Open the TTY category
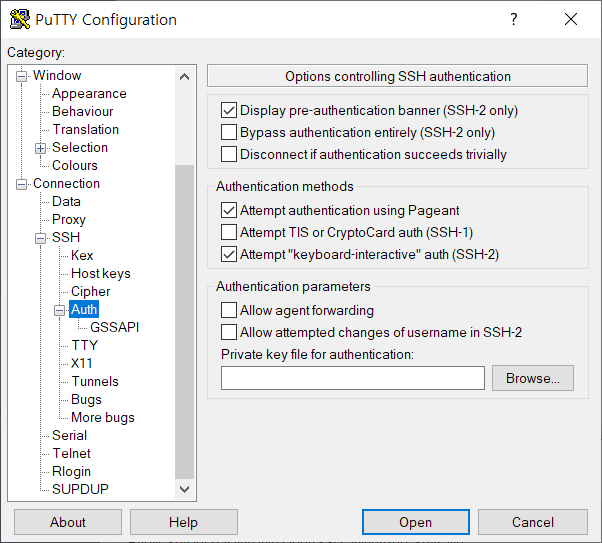602x543 pixels. 84,346
